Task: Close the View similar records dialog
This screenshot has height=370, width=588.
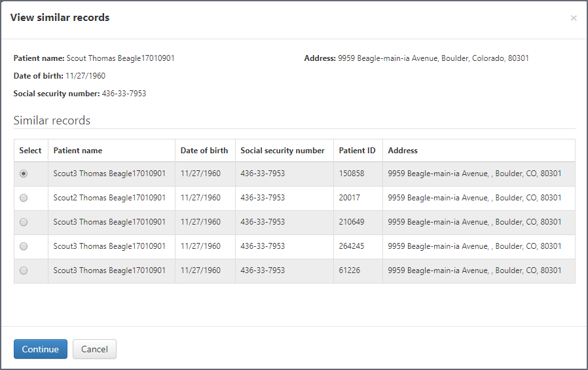Action: [574, 18]
